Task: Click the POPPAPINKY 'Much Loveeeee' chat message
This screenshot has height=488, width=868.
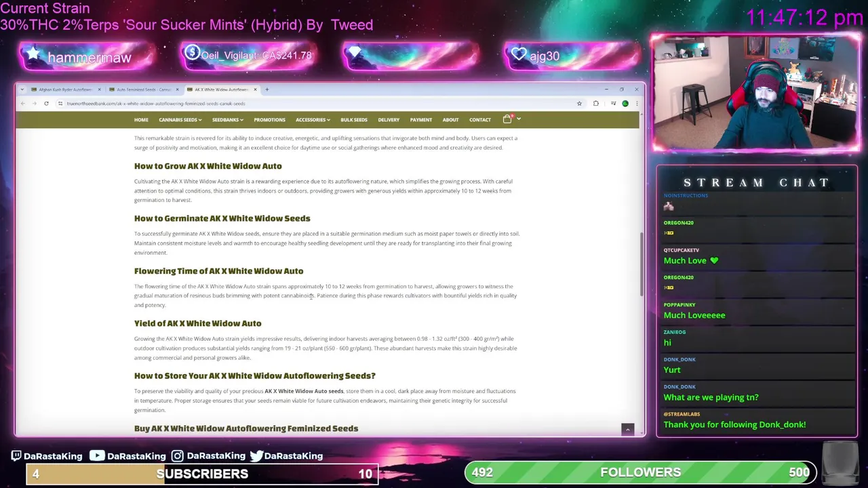Action: click(x=694, y=315)
